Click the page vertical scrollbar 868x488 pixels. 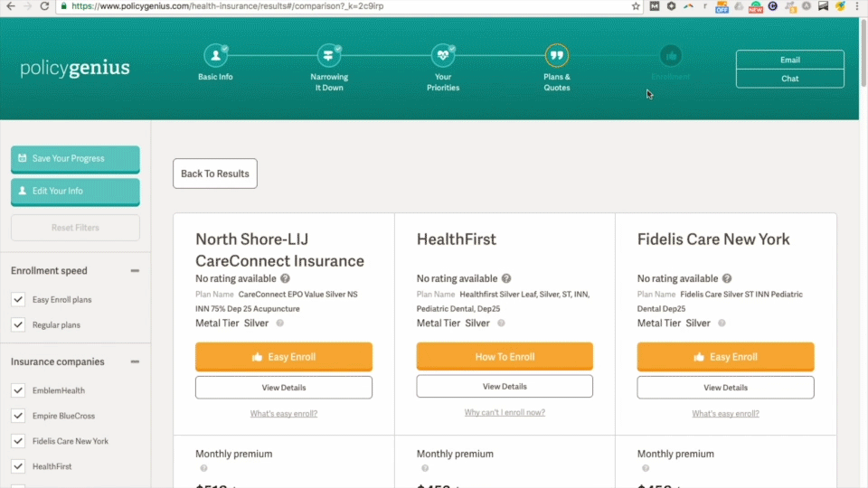(863, 53)
